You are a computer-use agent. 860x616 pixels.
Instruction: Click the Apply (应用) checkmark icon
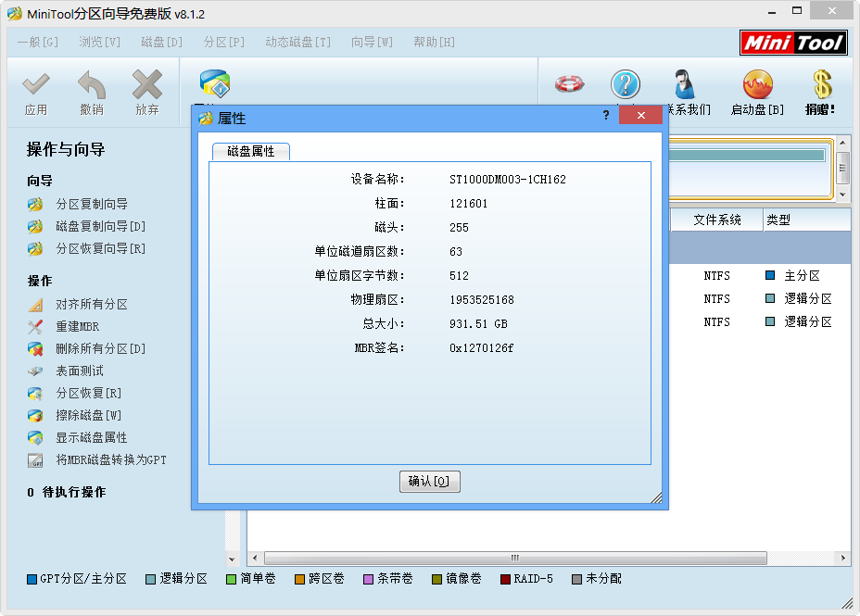36,84
